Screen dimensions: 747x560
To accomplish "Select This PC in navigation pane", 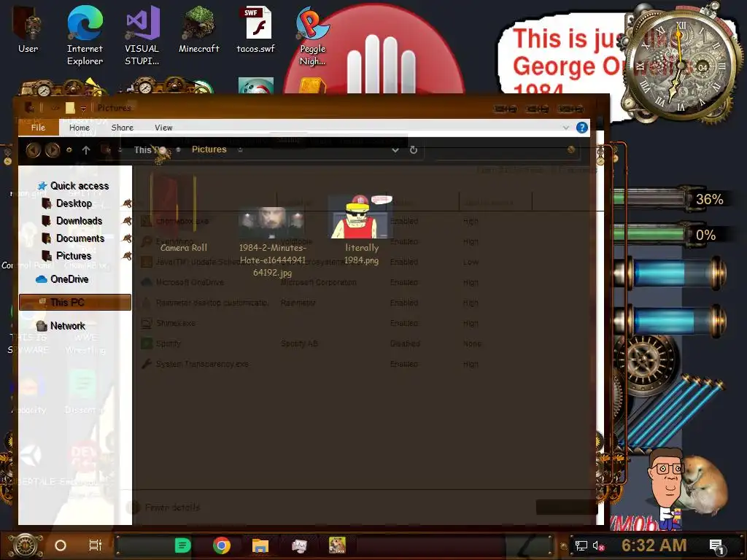I will coord(75,303).
